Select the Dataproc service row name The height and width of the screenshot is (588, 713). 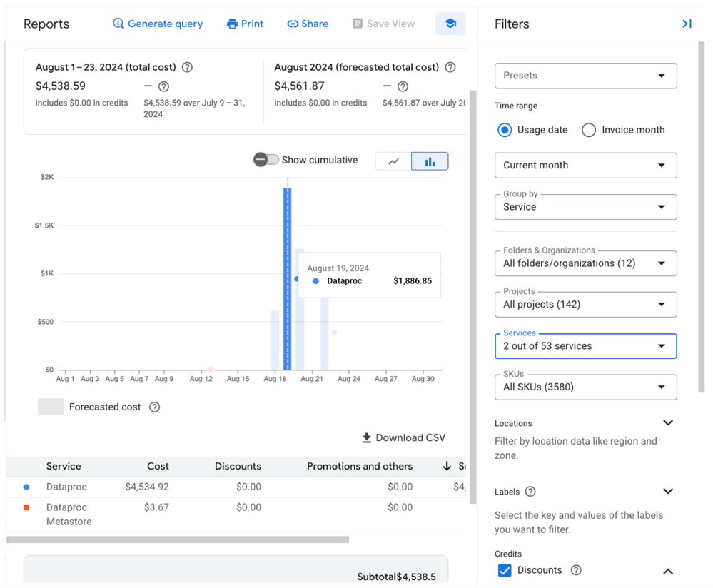(x=66, y=487)
